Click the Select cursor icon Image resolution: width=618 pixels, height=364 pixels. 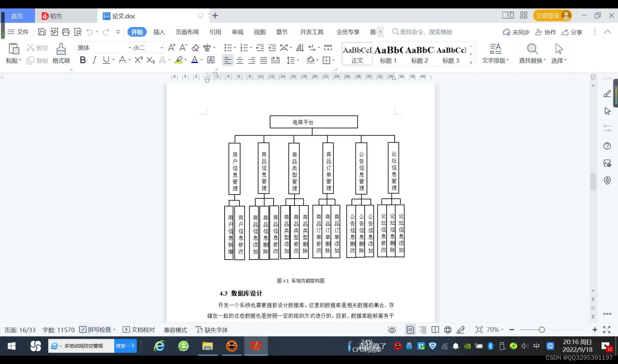(x=559, y=49)
